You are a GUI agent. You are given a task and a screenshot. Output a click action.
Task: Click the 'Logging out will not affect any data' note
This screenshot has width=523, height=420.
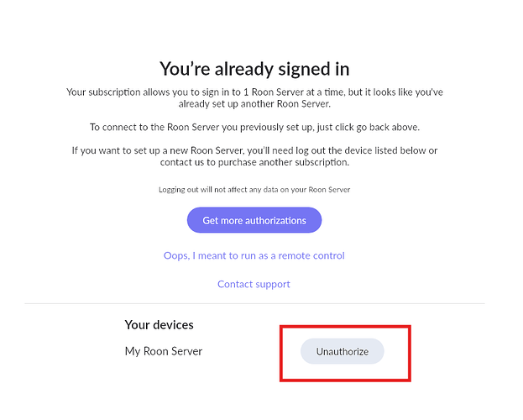254,190
